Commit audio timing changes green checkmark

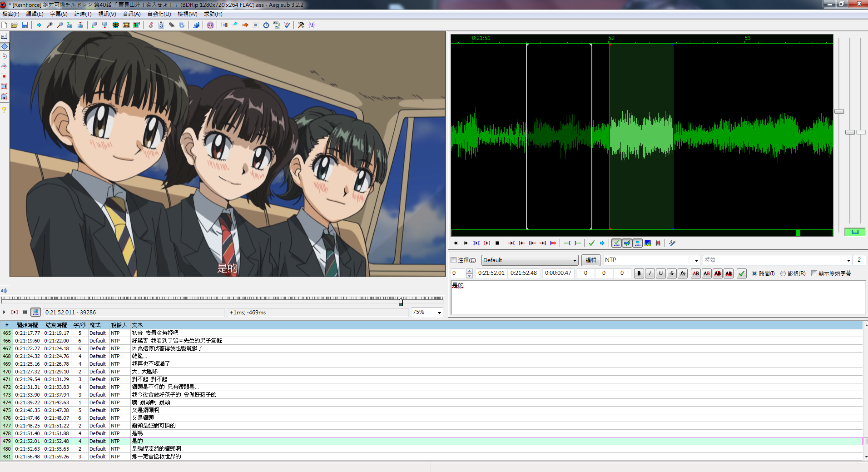(x=591, y=243)
